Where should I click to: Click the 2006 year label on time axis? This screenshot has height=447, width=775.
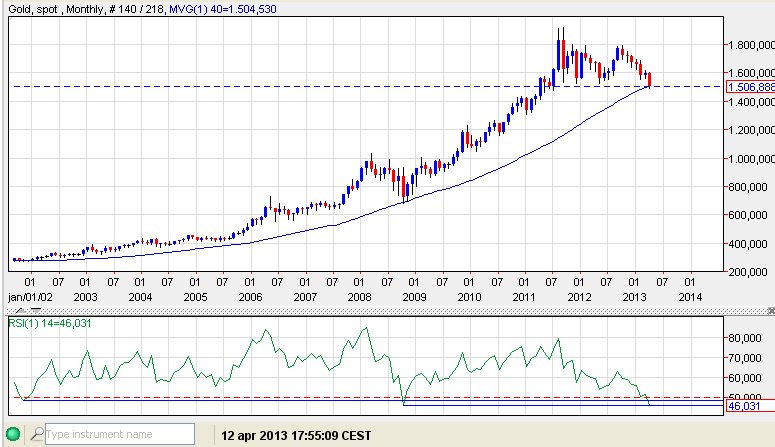pyautogui.click(x=250, y=297)
